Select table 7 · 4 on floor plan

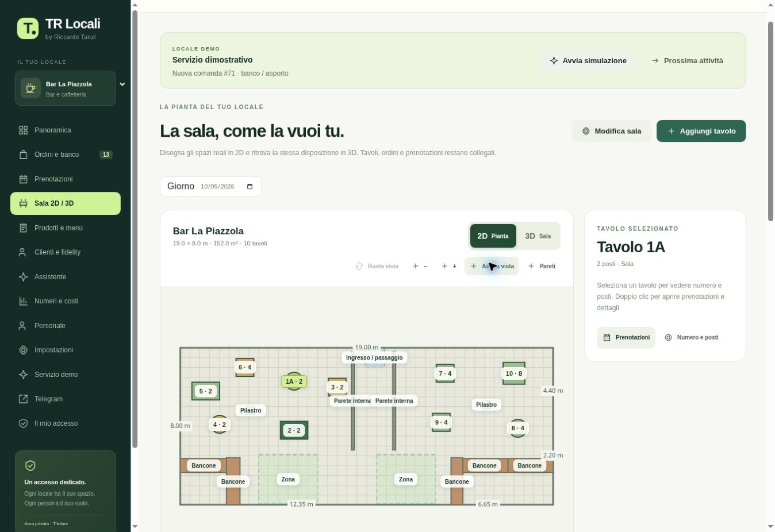[445, 373]
